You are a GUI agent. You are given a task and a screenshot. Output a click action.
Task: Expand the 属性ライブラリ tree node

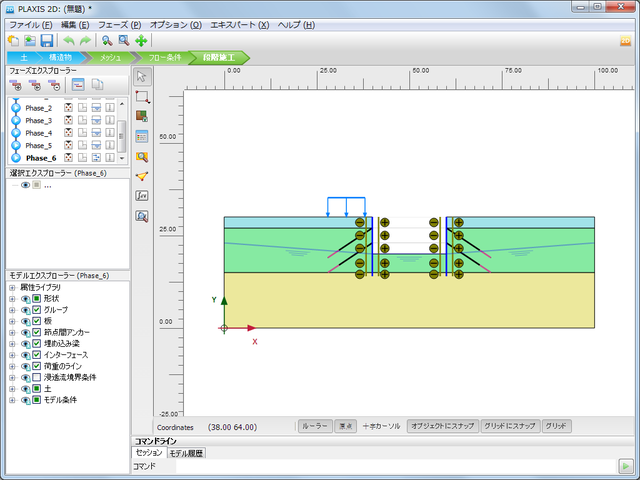12,288
